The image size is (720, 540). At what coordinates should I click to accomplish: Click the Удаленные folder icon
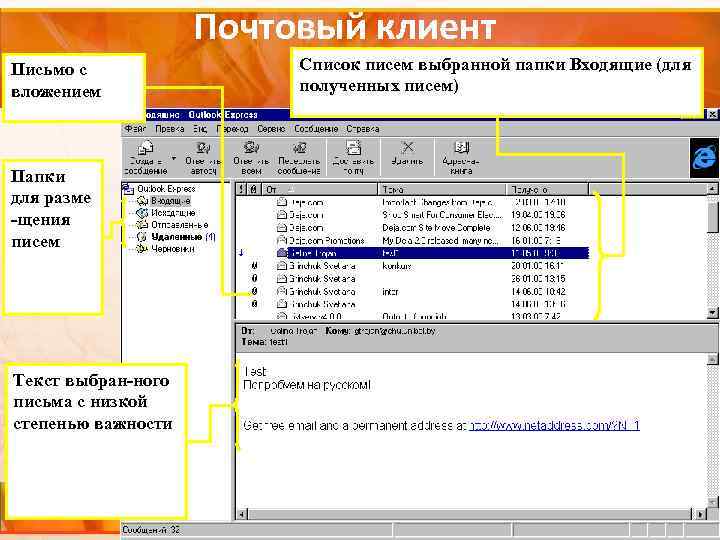coord(143,236)
